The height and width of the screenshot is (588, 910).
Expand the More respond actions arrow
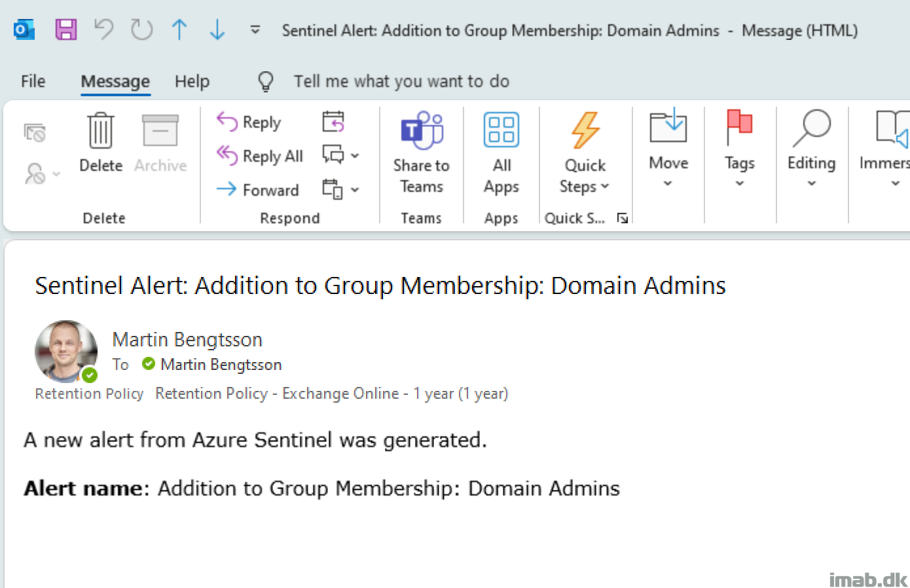point(355,190)
